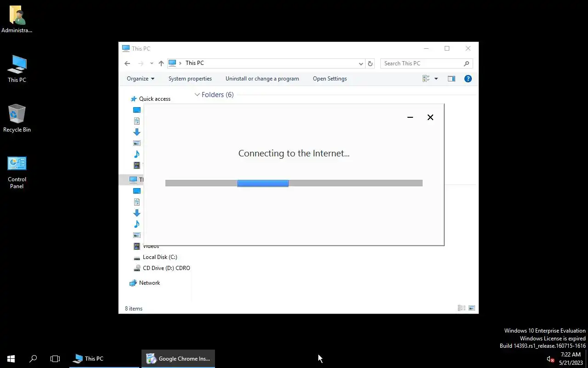
Task: Close the Chrome installer dialog
Action: [430, 117]
